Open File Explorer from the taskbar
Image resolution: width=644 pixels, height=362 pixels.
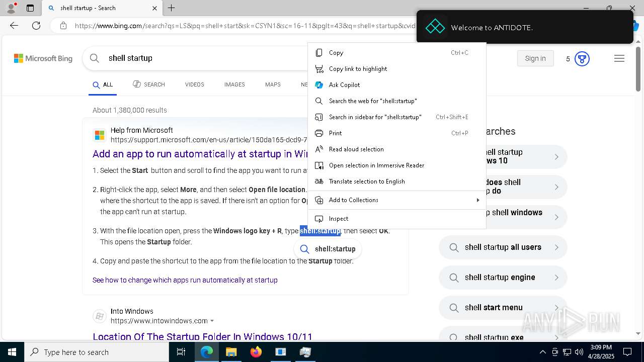[x=231, y=352]
